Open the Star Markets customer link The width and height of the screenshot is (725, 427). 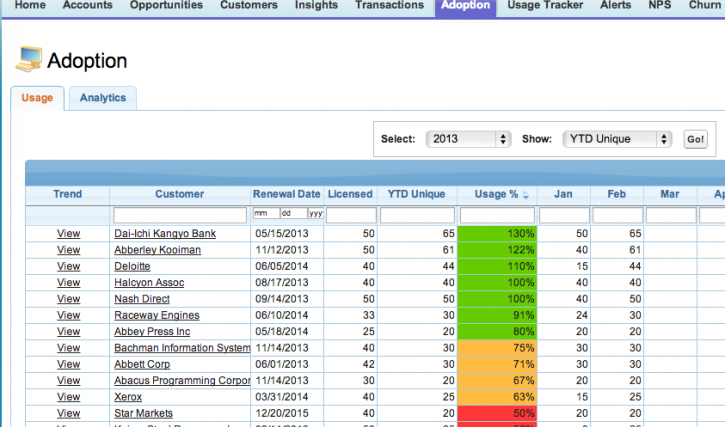pyautogui.click(x=143, y=413)
